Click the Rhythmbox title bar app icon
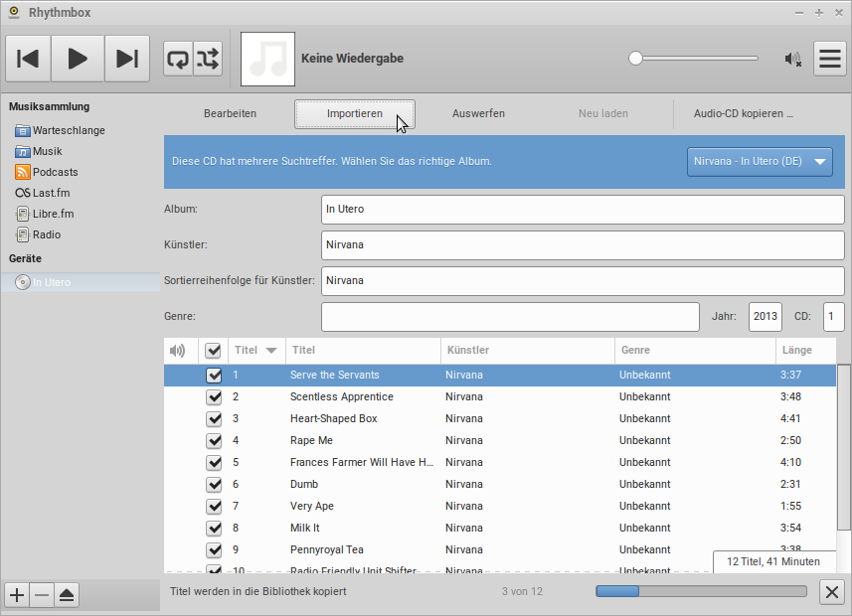Viewport: 852px width, 616px height. click(14, 12)
